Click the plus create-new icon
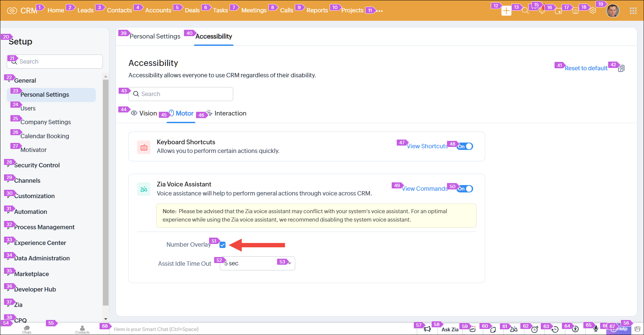The image size is (644, 335). (x=506, y=11)
